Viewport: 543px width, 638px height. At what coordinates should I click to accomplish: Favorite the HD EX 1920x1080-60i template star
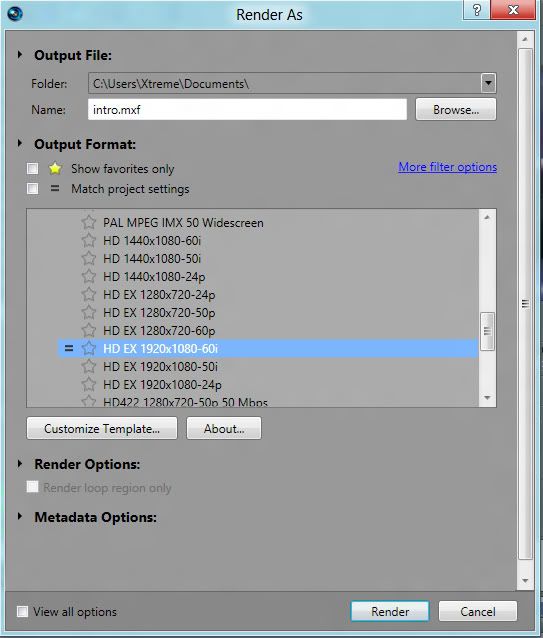point(88,348)
